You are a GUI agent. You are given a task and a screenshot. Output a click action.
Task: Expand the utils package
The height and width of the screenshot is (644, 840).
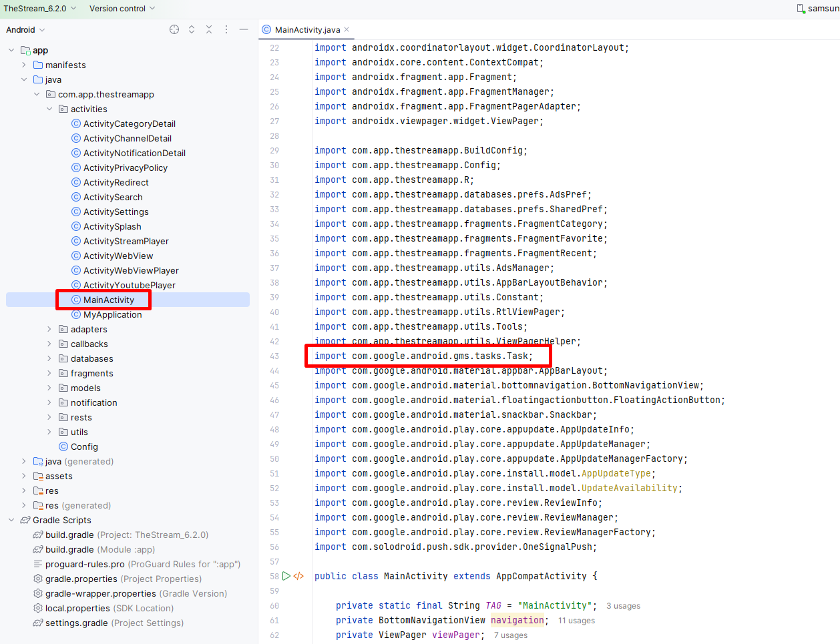tap(49, 432)
